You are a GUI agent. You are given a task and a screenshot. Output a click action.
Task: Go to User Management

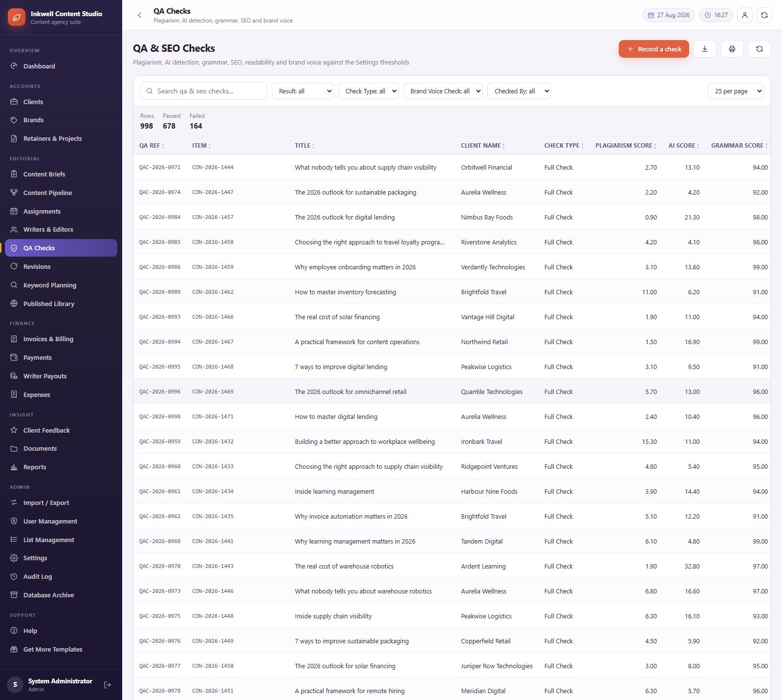[61, 521]
